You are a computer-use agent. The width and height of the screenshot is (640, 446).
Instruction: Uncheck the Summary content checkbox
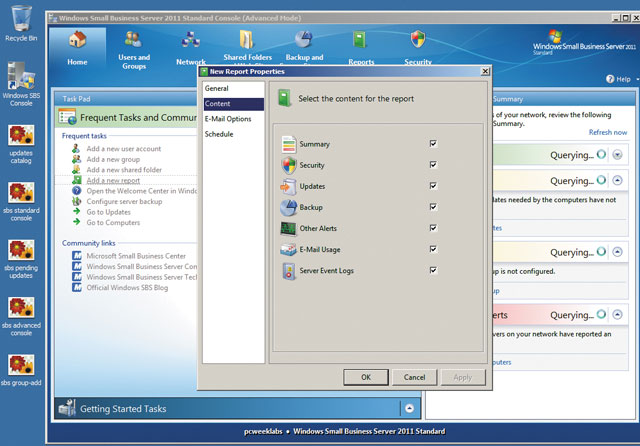pos(433,144)
